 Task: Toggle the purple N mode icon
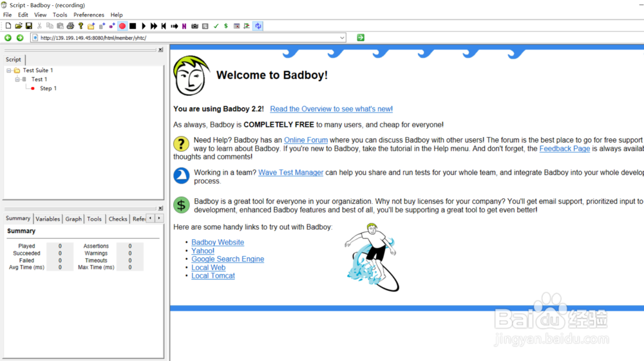click(x=184, y=26)
